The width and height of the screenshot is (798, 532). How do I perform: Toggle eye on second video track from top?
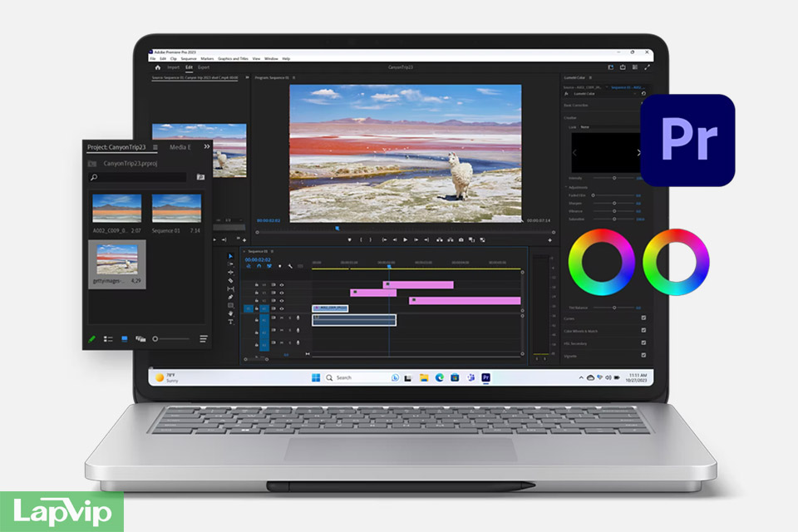point(282,293)
